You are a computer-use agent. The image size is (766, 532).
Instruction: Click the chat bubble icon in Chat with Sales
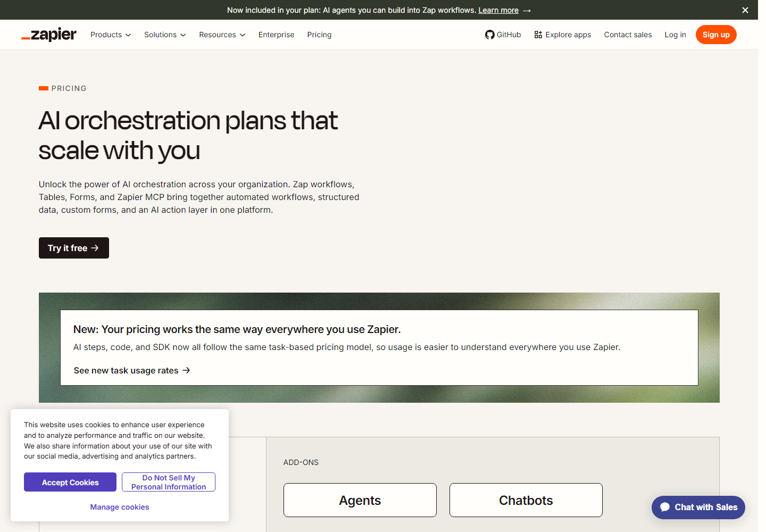pyautogui.click(x=665, y=507)
